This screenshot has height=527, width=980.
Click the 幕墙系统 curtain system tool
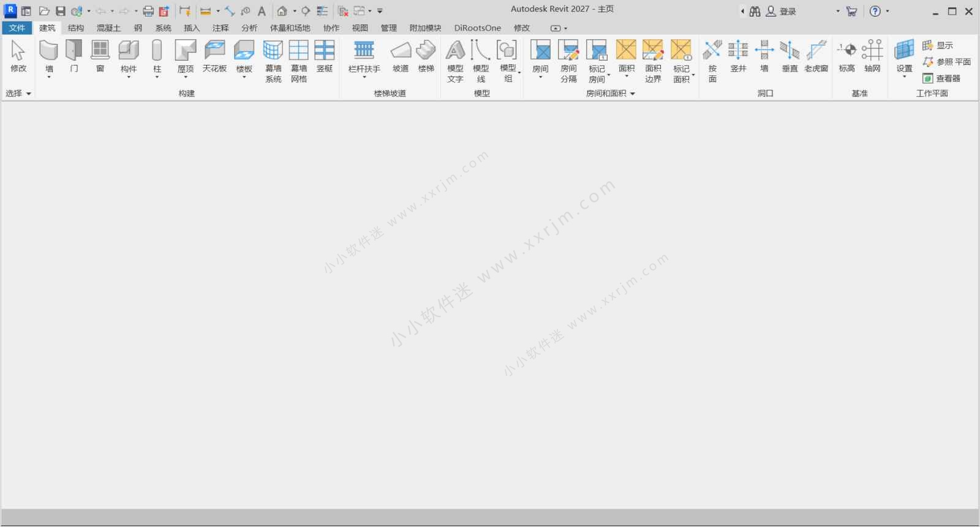click(x=273, y=61)
